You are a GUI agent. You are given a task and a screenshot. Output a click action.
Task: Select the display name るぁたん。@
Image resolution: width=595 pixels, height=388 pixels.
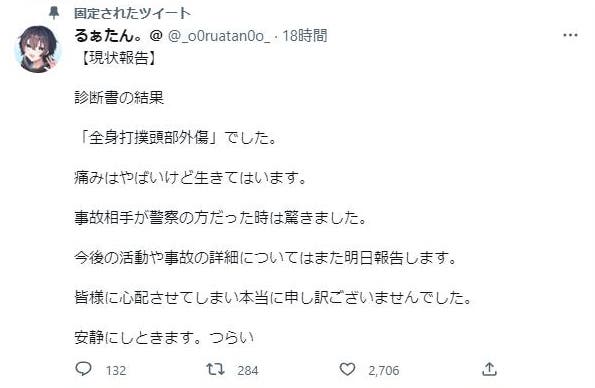[119, 36]
